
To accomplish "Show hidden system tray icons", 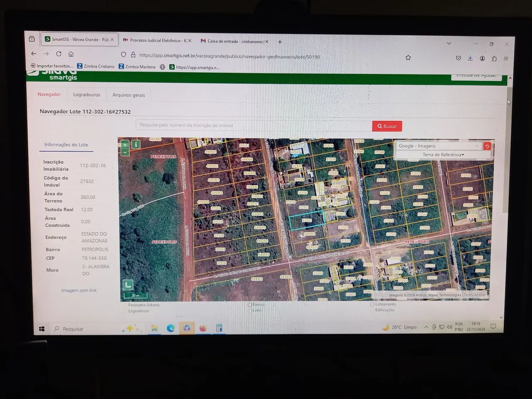I will 426,327.
